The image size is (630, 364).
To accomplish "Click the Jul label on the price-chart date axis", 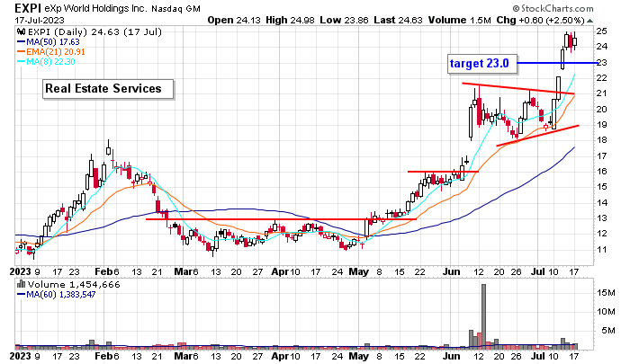I will (538, 271).
